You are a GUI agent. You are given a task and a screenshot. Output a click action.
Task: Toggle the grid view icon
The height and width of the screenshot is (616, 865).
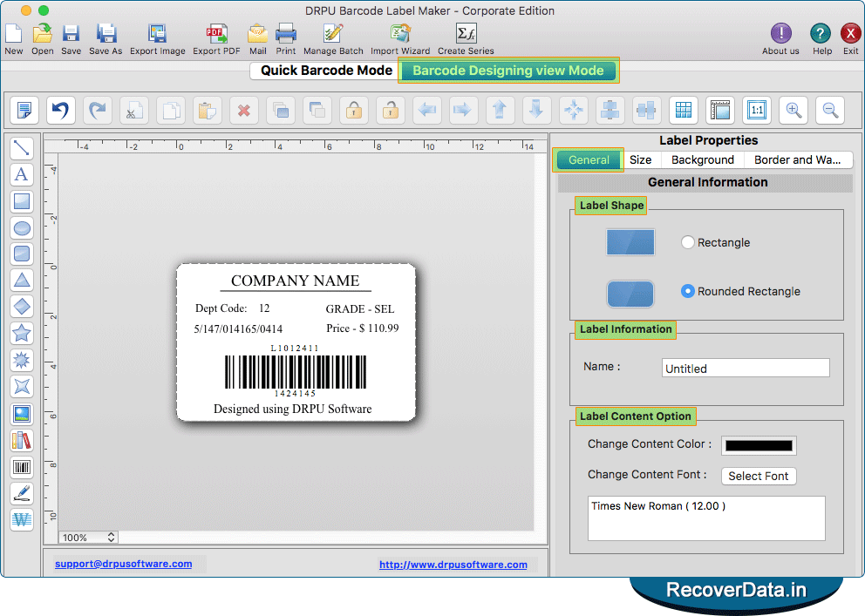[x=684, y=110]
